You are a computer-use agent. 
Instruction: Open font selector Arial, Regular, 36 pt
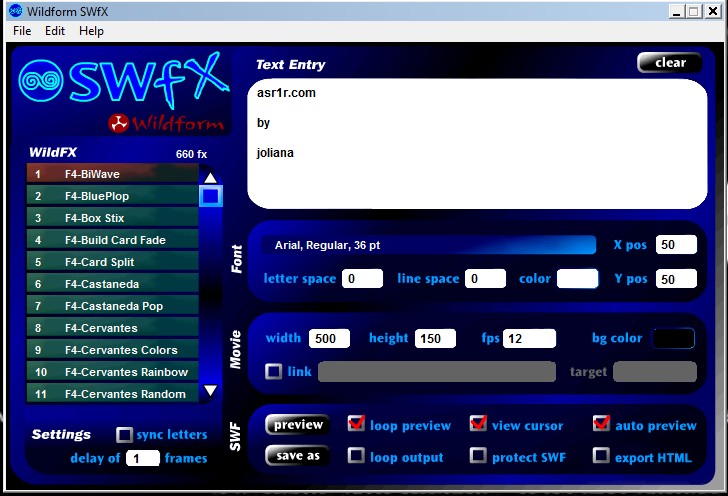[429, 245]
